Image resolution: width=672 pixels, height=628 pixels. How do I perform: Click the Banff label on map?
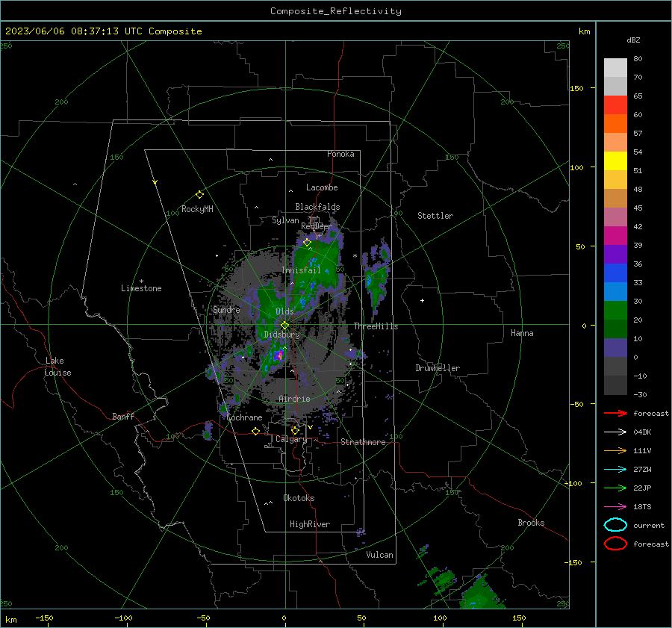point(123,416)
